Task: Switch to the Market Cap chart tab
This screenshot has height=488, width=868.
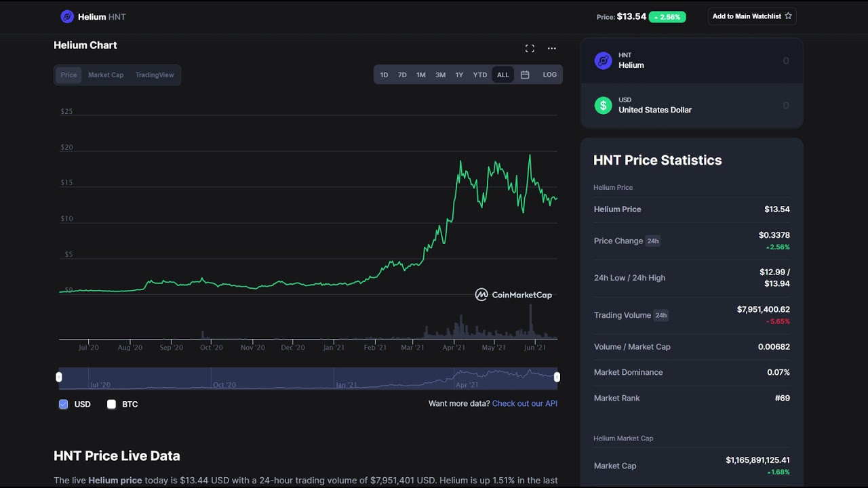Action: click(106, 75)
